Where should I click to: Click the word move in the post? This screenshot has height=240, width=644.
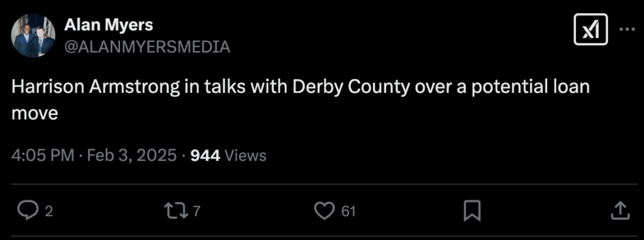coord(35,113)
